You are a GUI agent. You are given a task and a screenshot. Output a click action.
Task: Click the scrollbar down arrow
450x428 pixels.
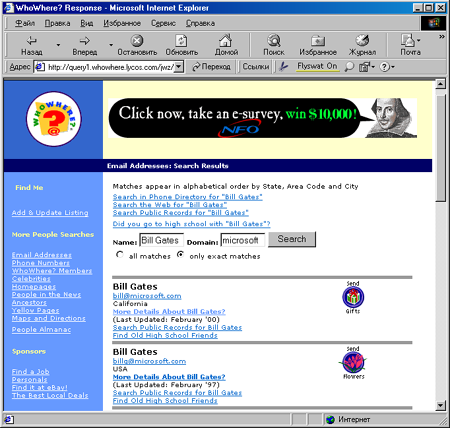440,406
